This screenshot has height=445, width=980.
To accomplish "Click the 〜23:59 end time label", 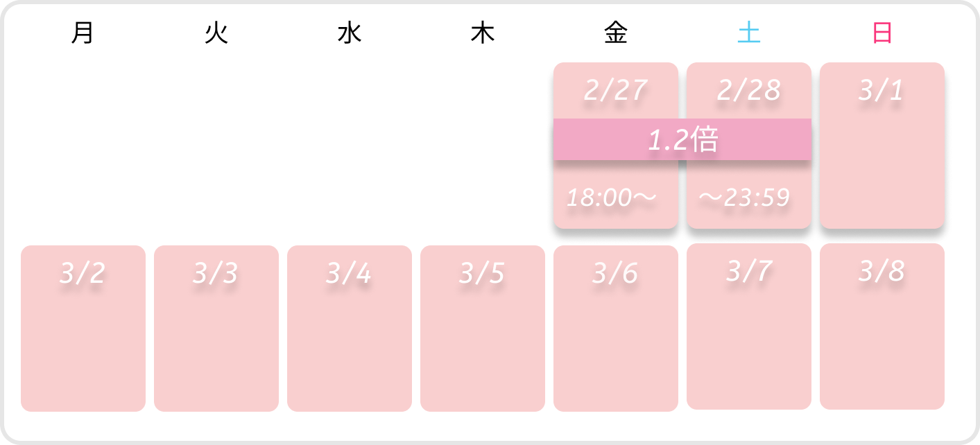I will point(744,198).
